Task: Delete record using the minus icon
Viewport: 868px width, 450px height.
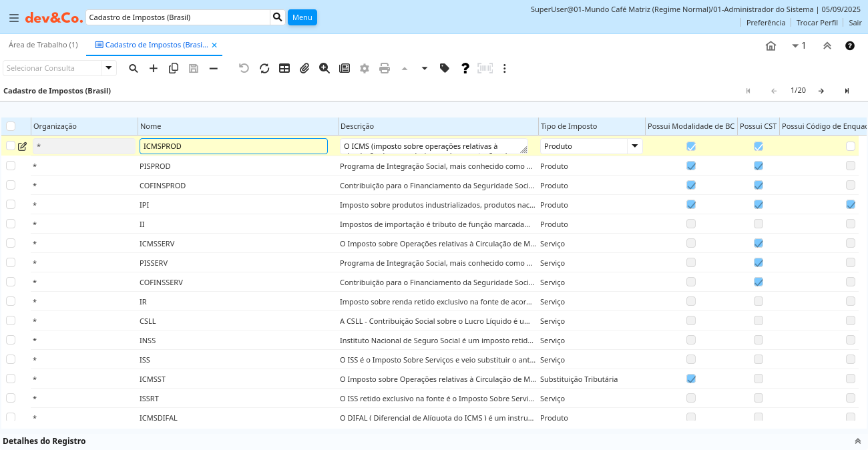Action: point(214,68)
